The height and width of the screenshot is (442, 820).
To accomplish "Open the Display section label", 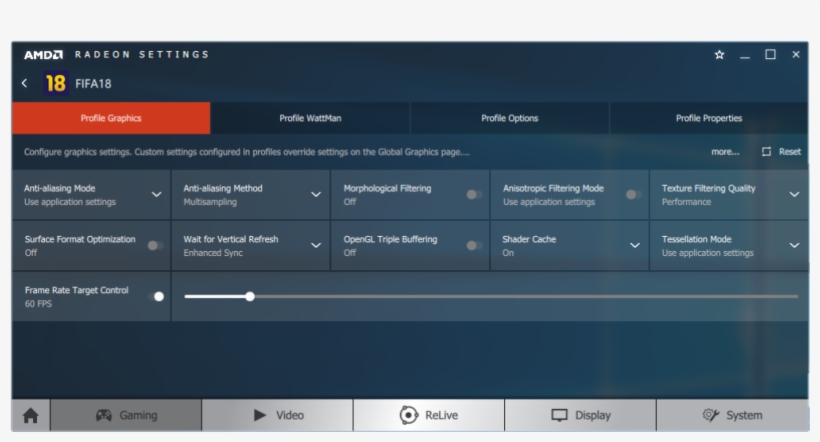I will coord(593,415).
